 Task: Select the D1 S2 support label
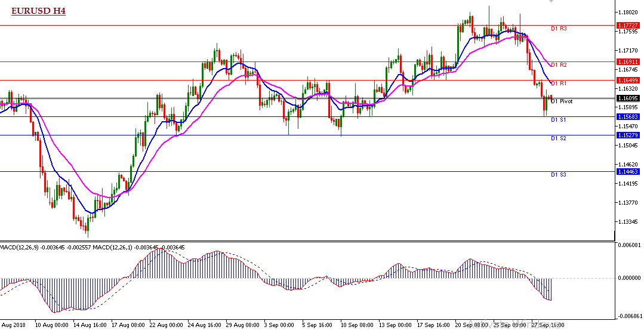558,138
